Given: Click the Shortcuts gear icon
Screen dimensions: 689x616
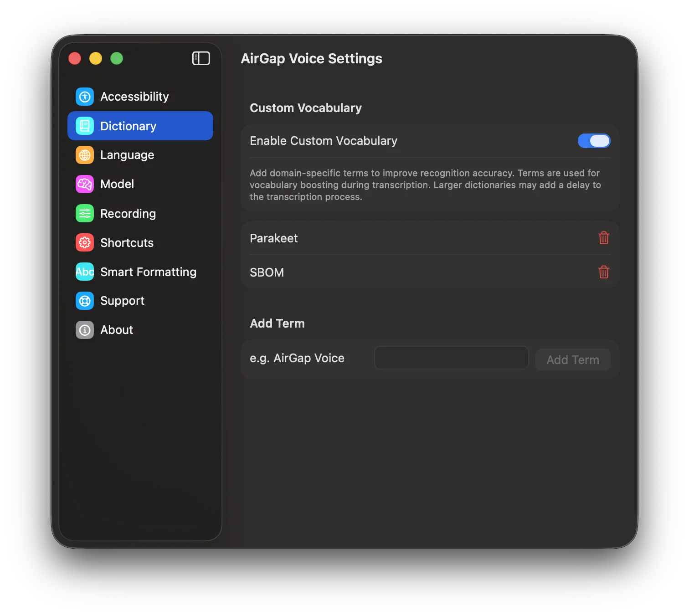Looking at the screenshot, I should (85, 242).
